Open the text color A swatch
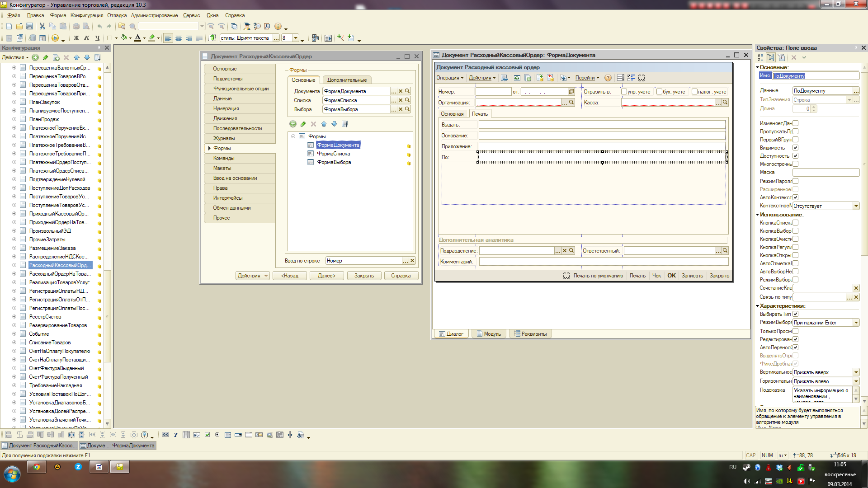The width and height of the screenshot is (868, 488). tap(137, 38)
